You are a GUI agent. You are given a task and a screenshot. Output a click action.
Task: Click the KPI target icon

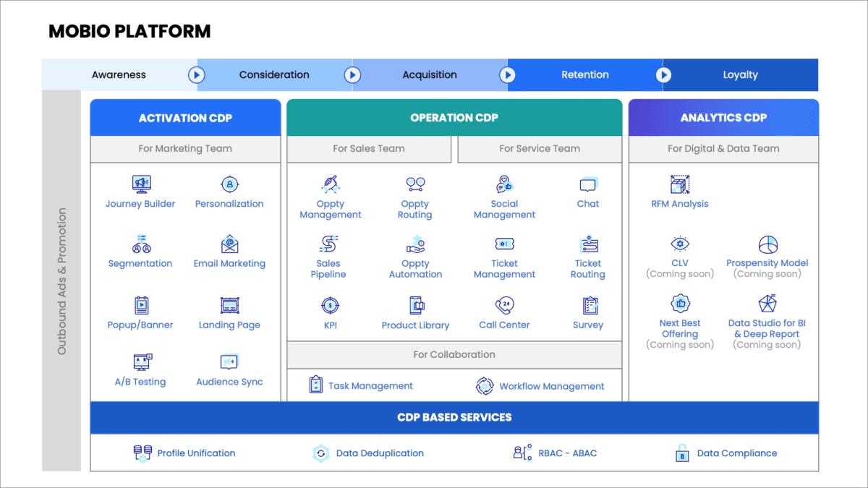coord(328,306)
